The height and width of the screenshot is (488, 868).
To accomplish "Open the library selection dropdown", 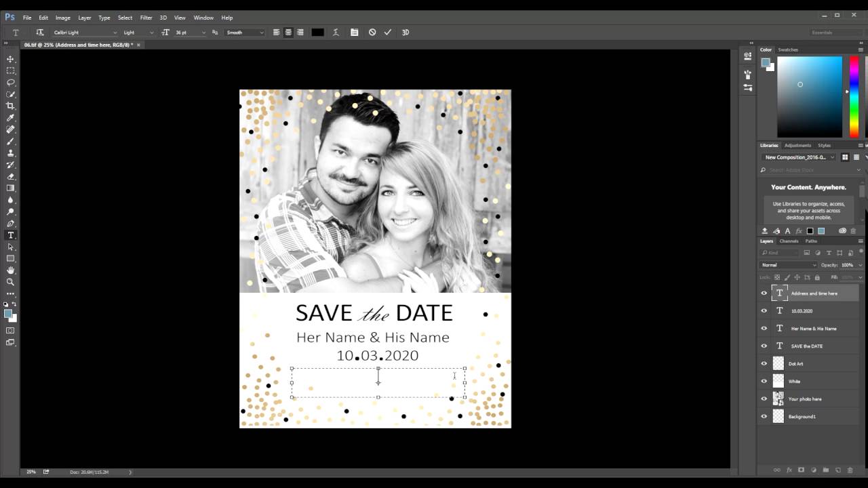I will click(x=800, y=157).
